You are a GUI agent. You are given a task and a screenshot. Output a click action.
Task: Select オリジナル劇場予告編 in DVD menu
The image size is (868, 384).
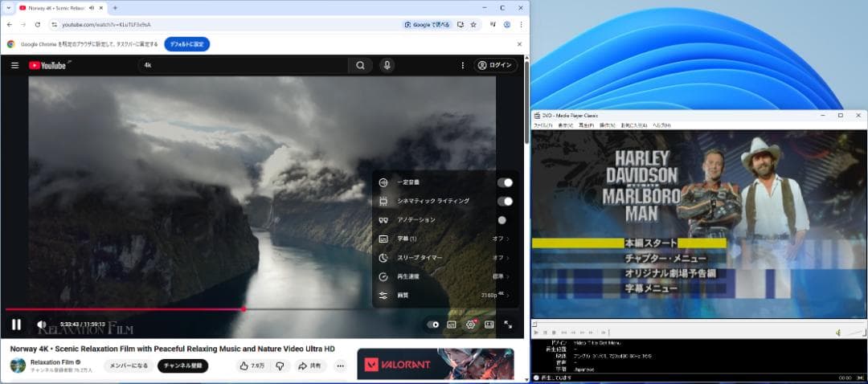pos(670,273)
